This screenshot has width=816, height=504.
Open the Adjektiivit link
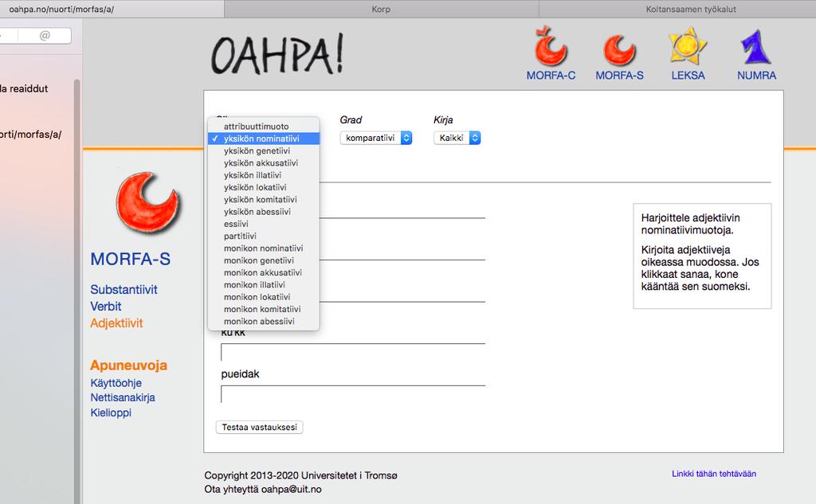pos(116,323)
